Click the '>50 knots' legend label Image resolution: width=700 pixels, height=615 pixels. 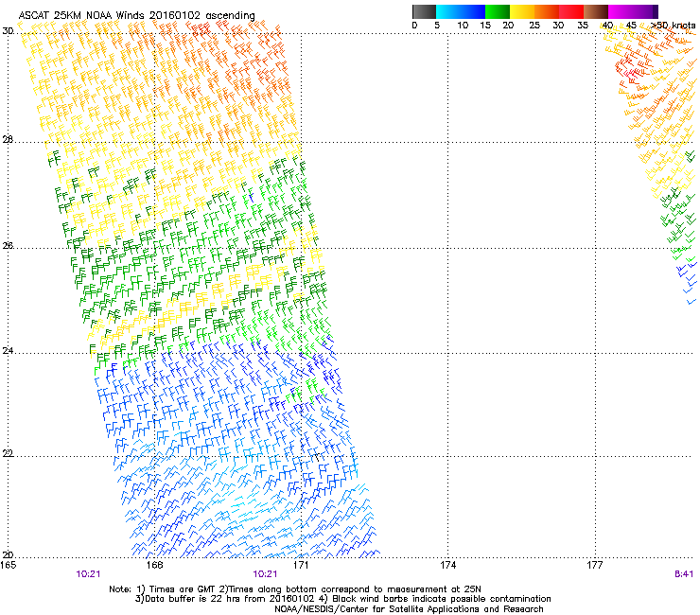click(674, 25)
